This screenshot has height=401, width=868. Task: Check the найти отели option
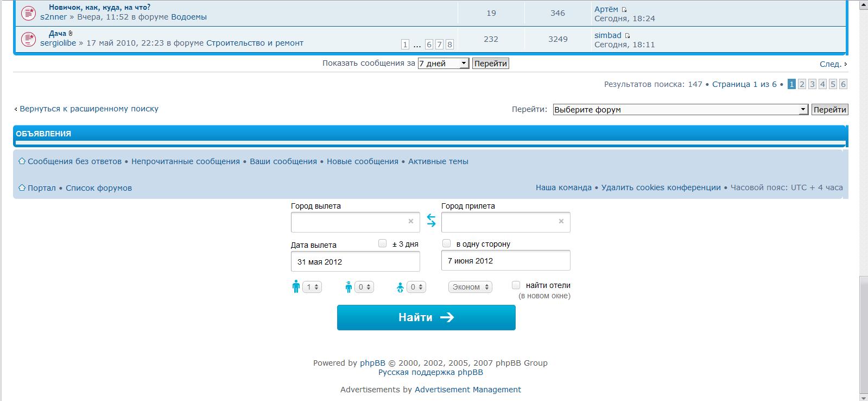[516, 285]
